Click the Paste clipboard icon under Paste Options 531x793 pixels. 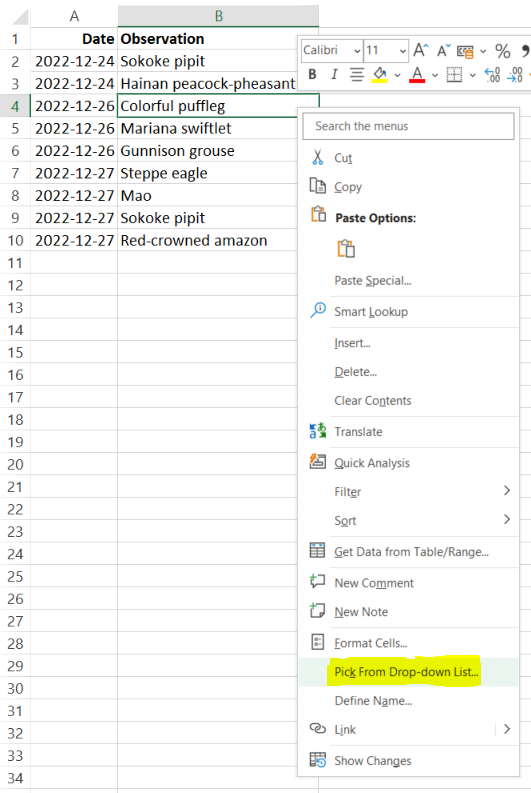pos(346,249)
